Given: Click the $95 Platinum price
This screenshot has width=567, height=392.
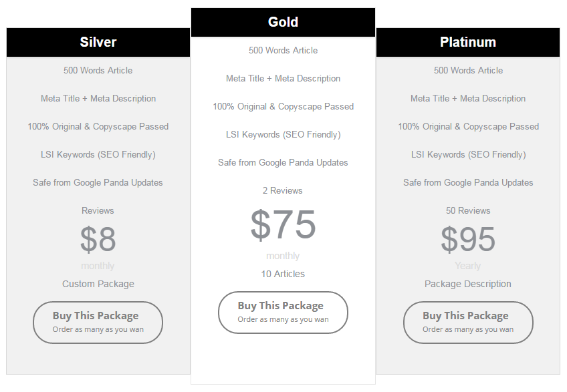Looking at the screenshot, I should 468,239.
